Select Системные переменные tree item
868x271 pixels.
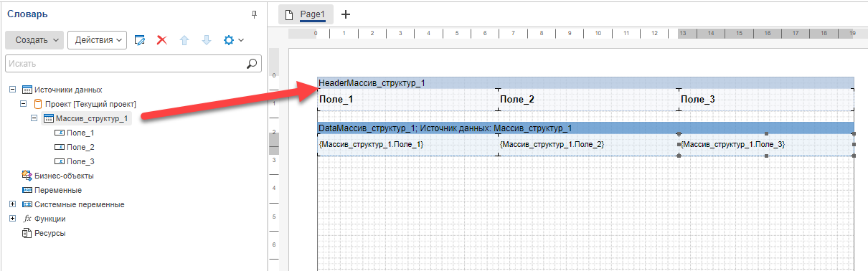click(79, 204)
